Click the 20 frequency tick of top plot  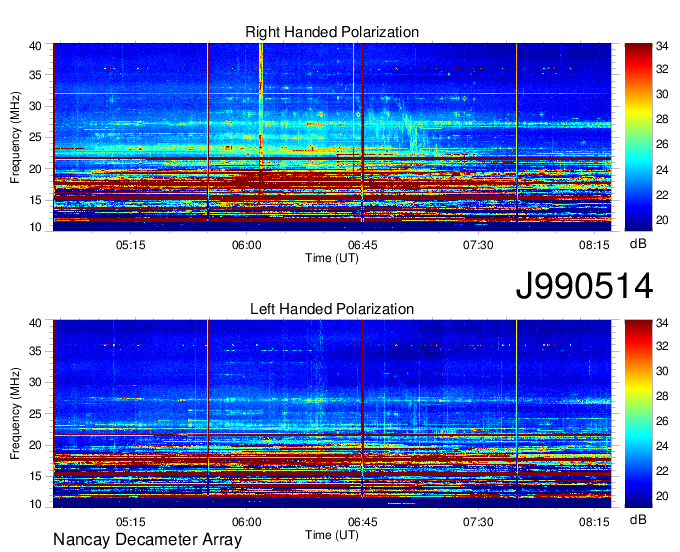(35, 169)
